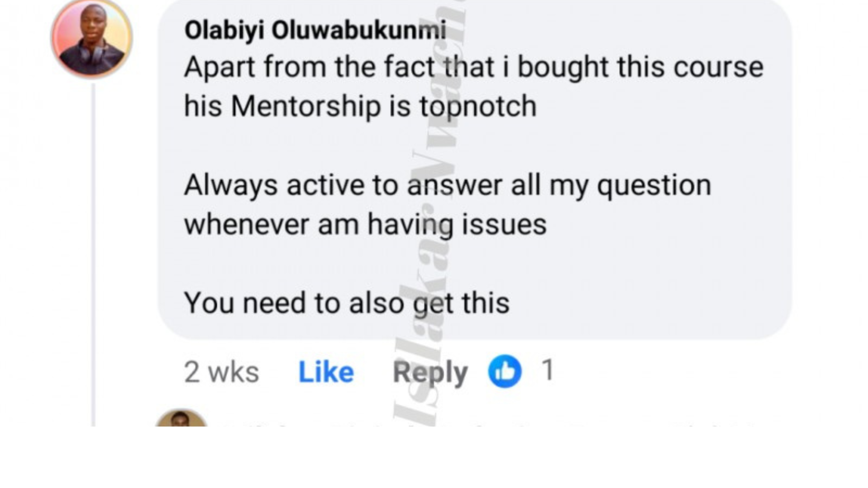This screenshot has width=868, height=488.
Task: Reply to the mentorship comment
Action: [430, 373]
